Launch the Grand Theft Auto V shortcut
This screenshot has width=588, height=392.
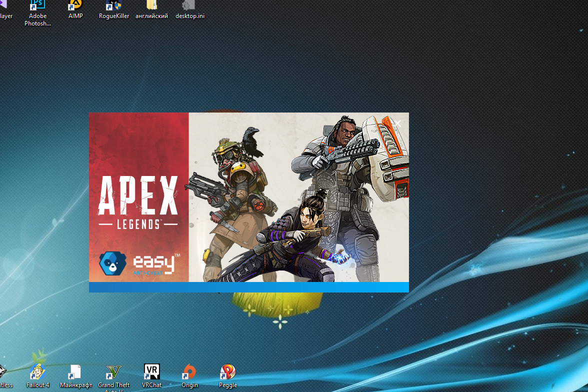pyautogui.click(x=113, y=378)
